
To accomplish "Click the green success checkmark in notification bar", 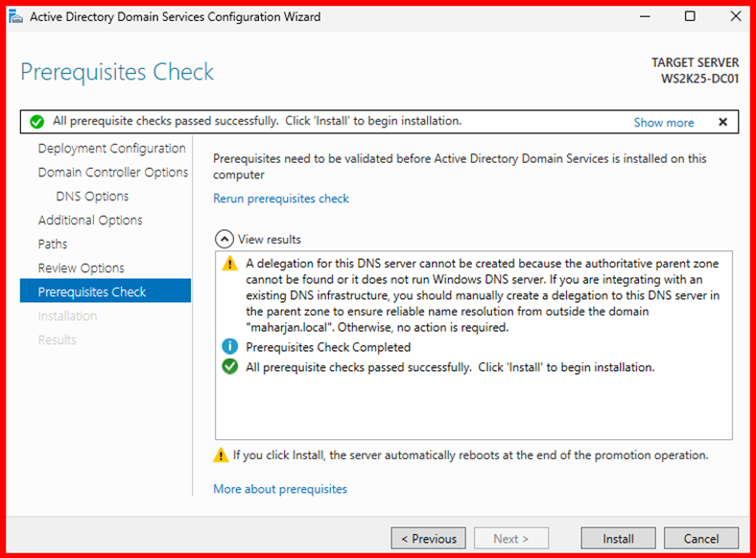I will pyautogui.click(x=36, y=122).
